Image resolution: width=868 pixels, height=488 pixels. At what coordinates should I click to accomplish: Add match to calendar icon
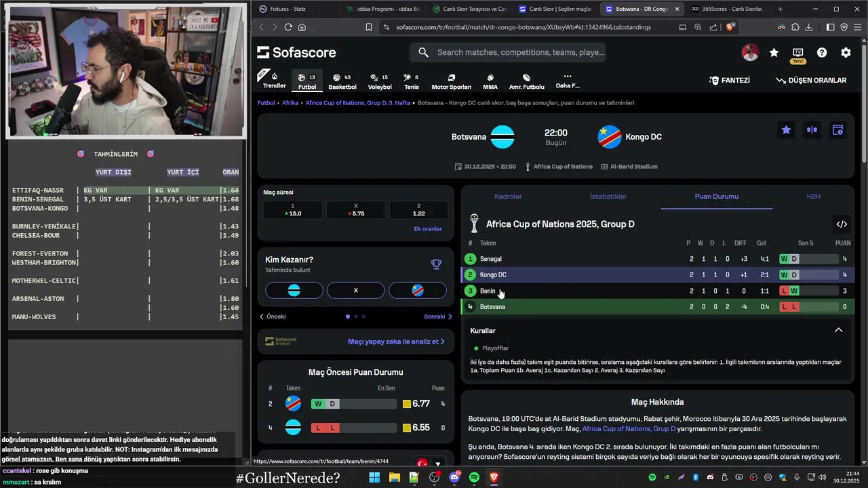(x=837, y=129)
